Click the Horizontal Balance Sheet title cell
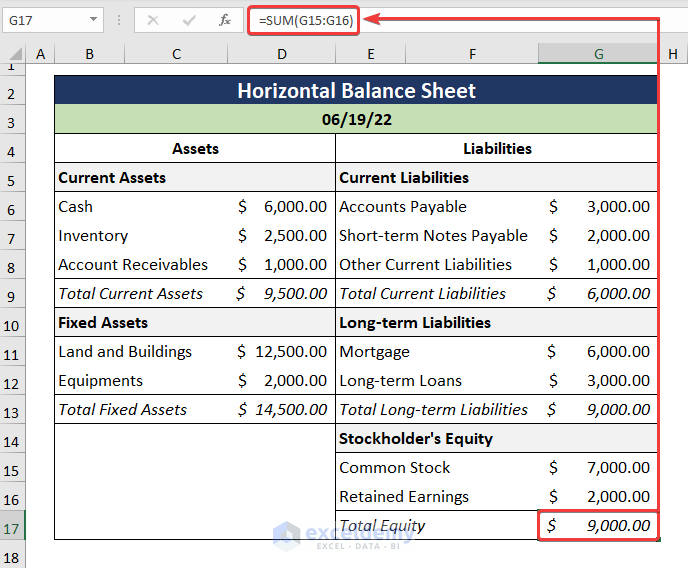This screenshot has width=688, height=568. pyautogui.click(x=356, y=91)
